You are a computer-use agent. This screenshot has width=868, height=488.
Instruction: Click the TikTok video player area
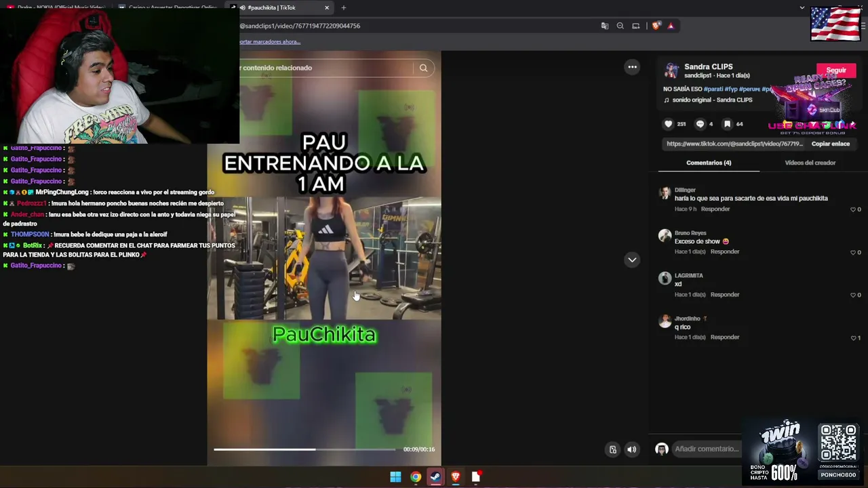click(x=324, y=258)
